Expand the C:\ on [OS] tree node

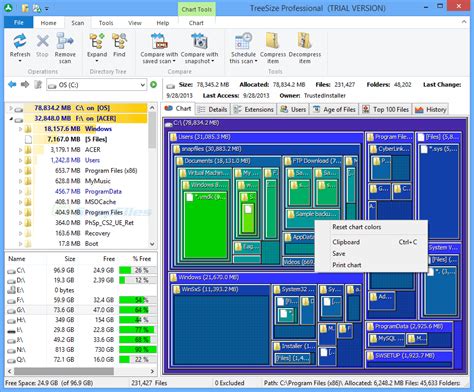tap(10, 108)
